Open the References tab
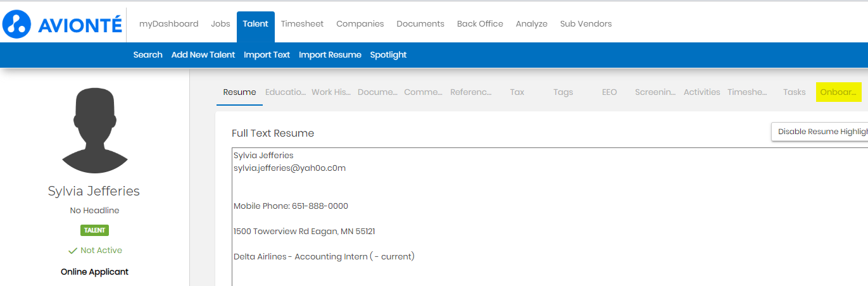The width and height of the screenshot is (868, 286). coord(470,92)
